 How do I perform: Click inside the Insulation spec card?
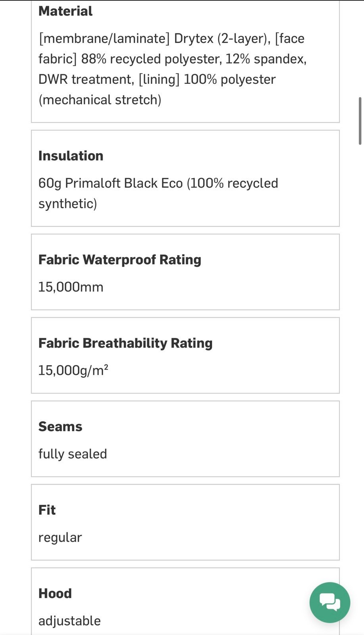[x=185, y=178]
